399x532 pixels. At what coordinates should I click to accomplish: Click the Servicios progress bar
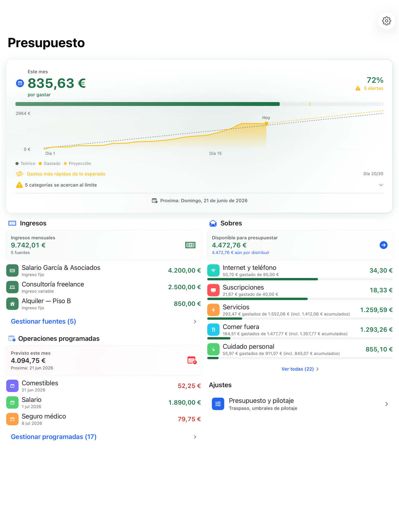(300, 319)
